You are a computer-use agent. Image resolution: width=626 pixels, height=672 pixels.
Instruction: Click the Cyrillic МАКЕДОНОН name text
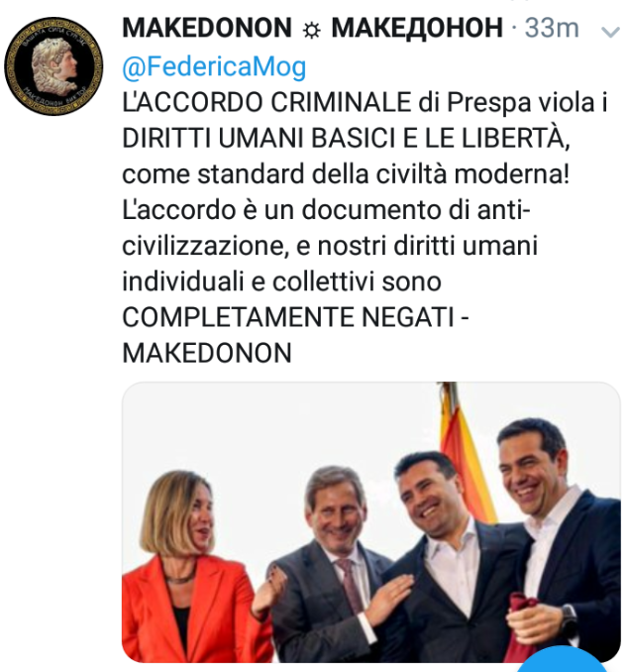(x=417, y=29)
